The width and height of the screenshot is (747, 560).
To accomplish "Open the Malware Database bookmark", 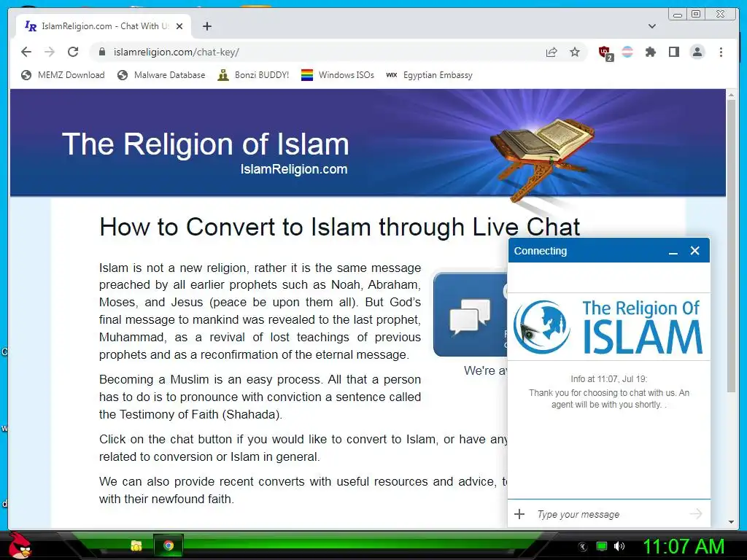I will click(x=161, y=75).
